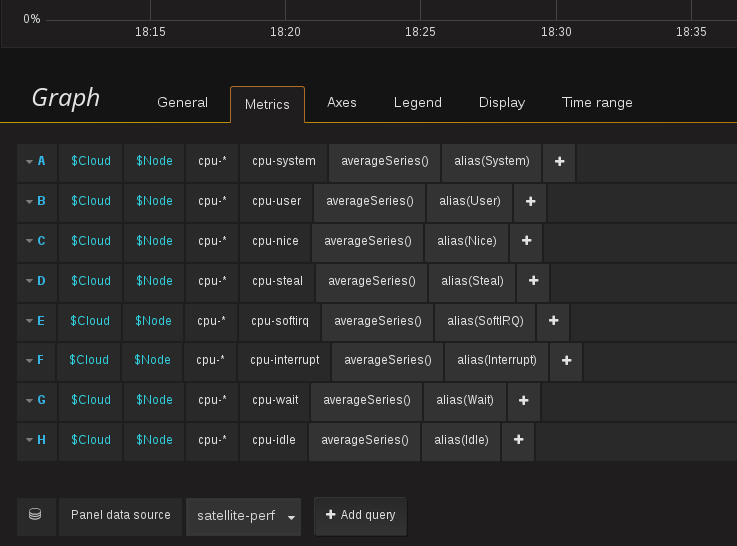This screenshot has width=737, height=546.
Task: Click plus icon beside alias(Wait)
Action: 523,400
